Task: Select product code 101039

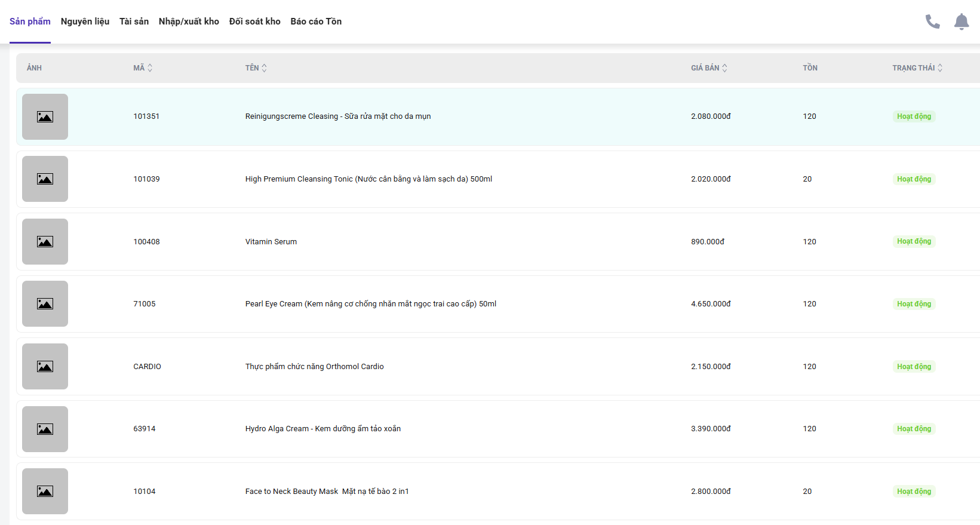Action: coord(146,179)
